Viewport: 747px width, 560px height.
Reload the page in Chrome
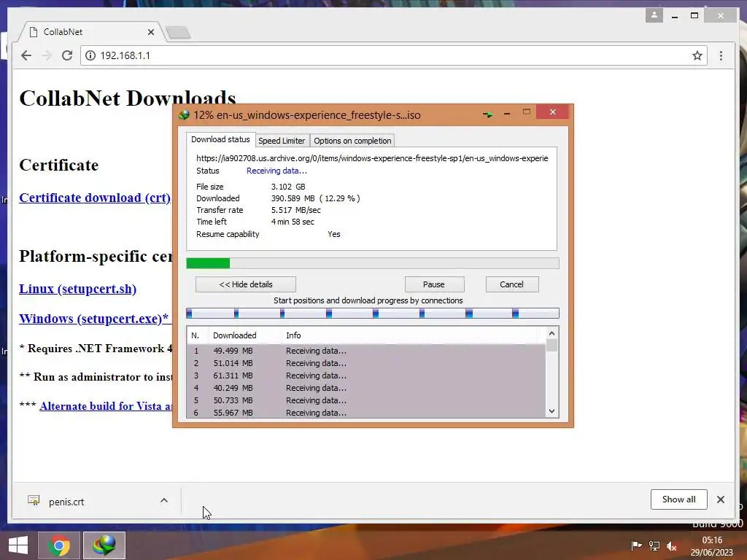67,55
